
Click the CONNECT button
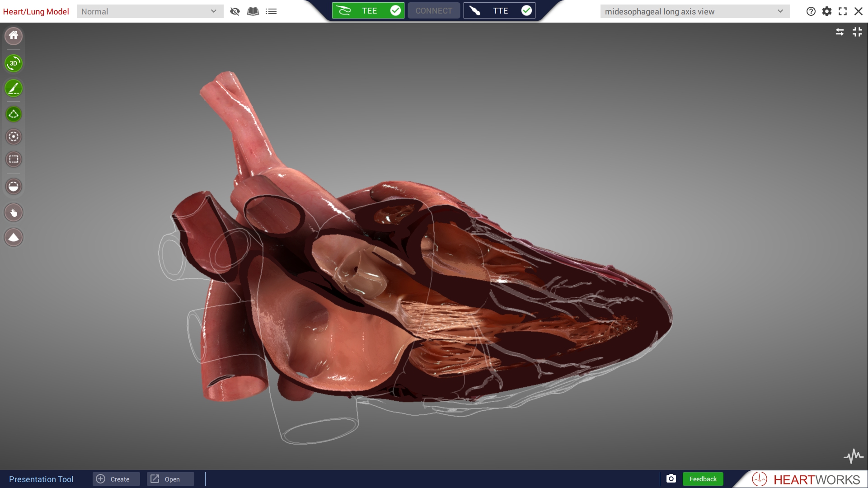pos(434,10)
